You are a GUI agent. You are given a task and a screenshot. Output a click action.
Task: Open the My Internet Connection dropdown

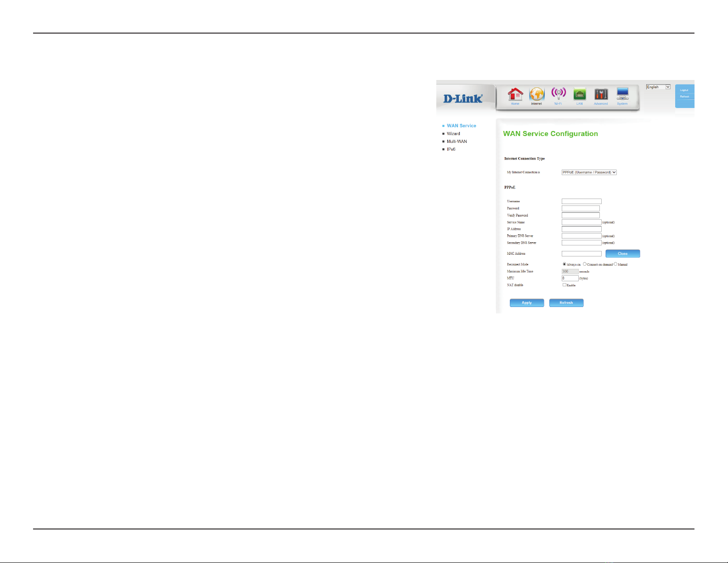click(x=589, y=172)
